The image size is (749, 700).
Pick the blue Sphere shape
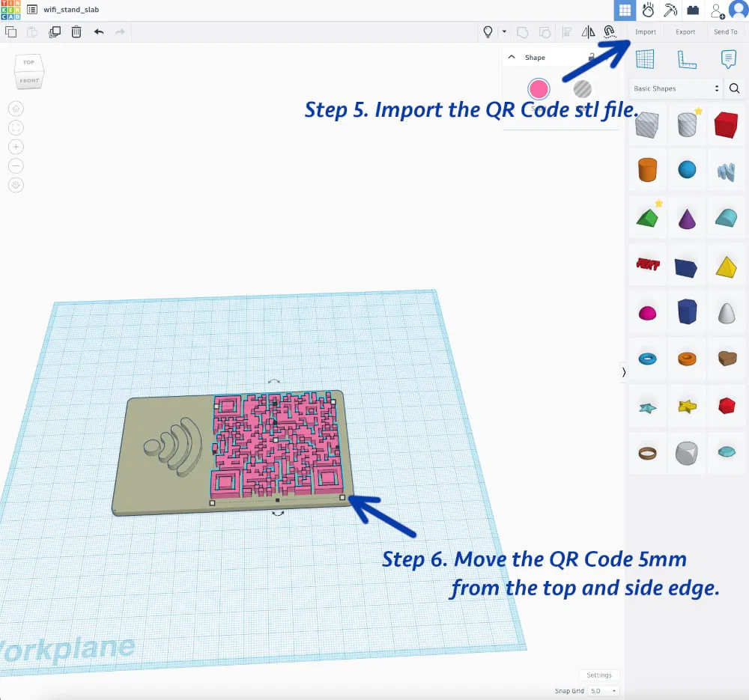[687, 169]
